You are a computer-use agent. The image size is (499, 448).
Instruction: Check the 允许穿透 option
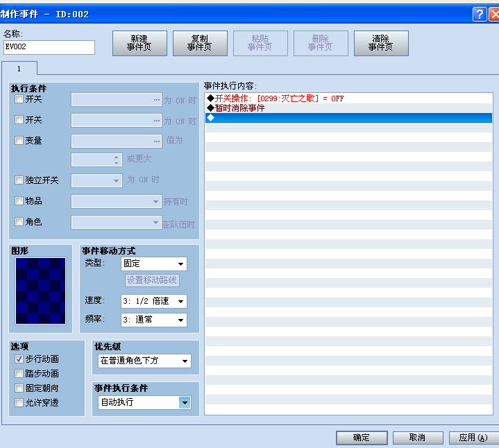19,402
